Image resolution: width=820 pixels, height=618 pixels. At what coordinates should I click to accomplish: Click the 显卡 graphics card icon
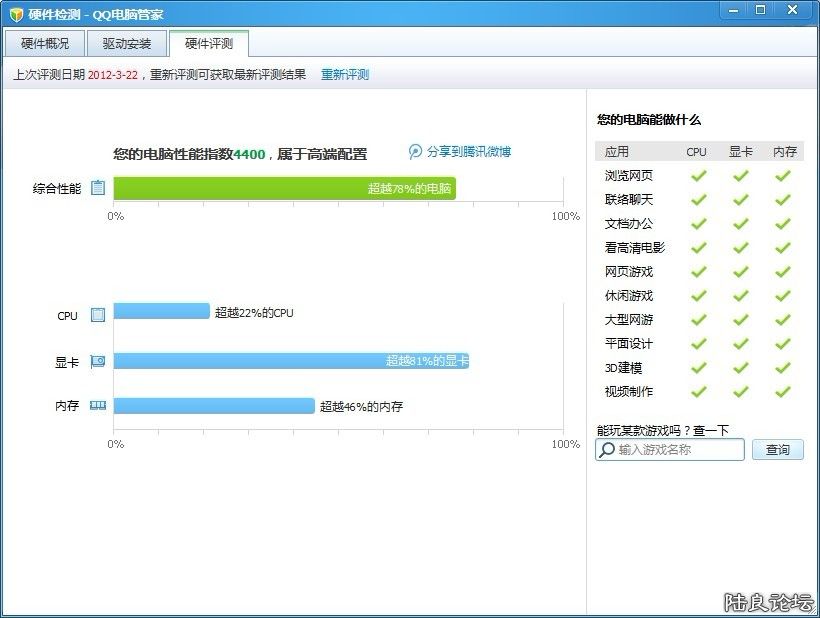click(x=98, y=361)
